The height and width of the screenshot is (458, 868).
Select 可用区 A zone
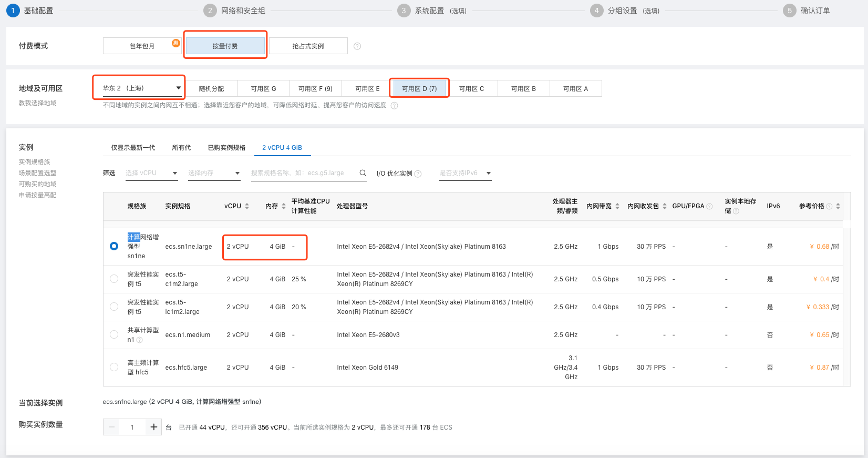click(575, 88)
